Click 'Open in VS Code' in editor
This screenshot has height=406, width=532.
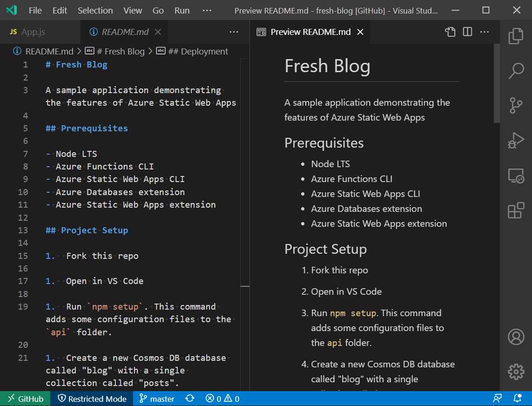click(105, 281)
